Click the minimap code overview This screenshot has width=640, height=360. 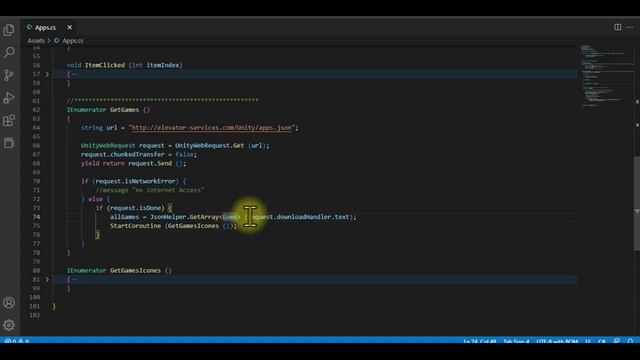[607, 76]
